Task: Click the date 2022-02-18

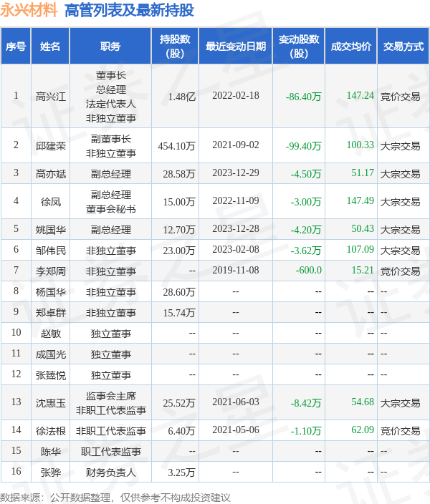Action: click(x=236, y=95)
